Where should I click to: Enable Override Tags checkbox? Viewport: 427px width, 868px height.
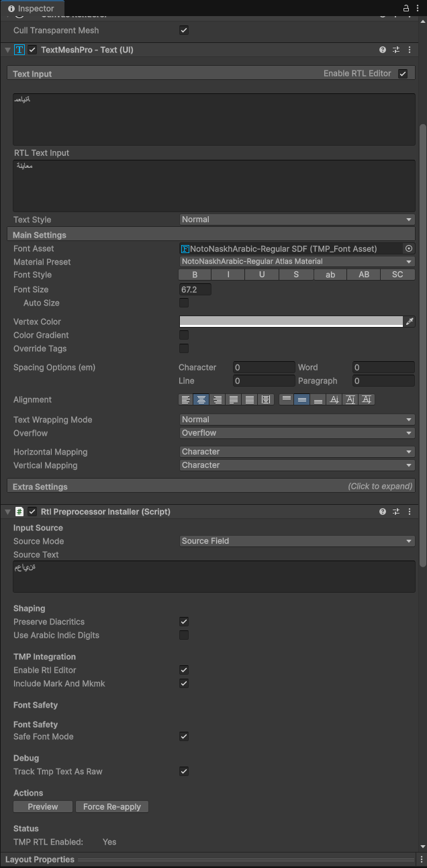(x=184, y=348)
